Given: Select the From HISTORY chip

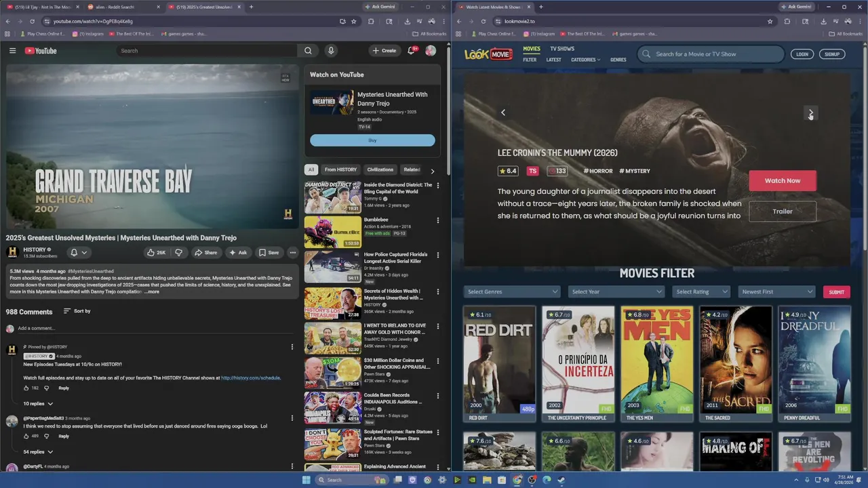Looking at the screenshot, I should point(340,169).
